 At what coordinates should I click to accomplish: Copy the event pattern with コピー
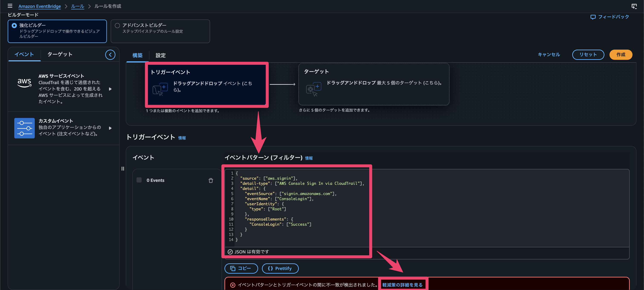(x=241, y=268)
